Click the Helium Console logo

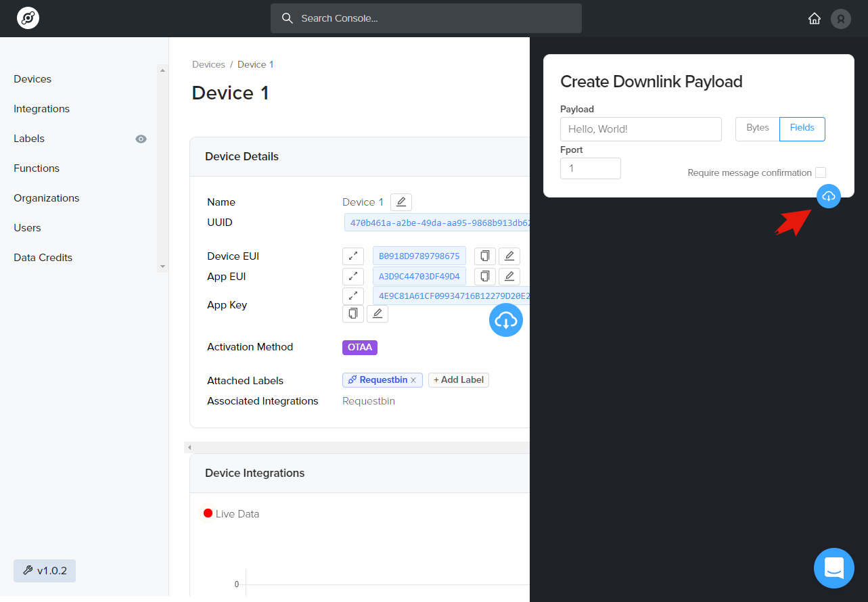click(x=28, y=18)
